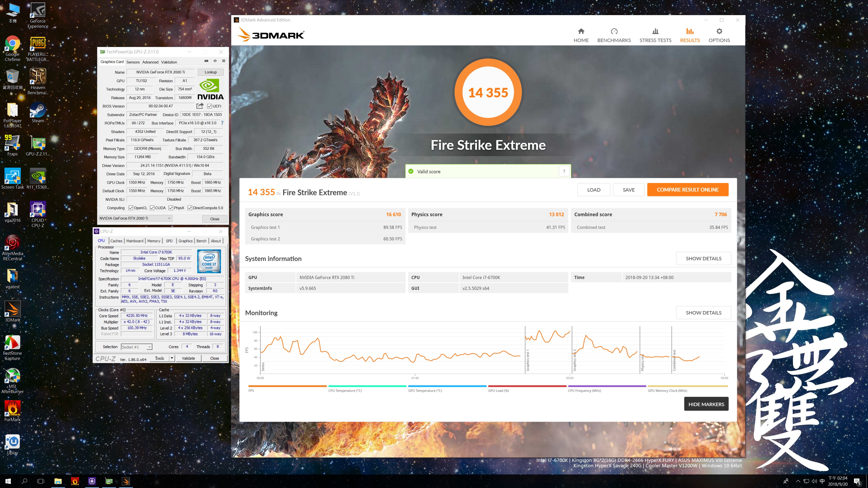Expand the GPU selection dropdown in GPU-Z
The image size is (868, 488).
click(x=169, y=218)
